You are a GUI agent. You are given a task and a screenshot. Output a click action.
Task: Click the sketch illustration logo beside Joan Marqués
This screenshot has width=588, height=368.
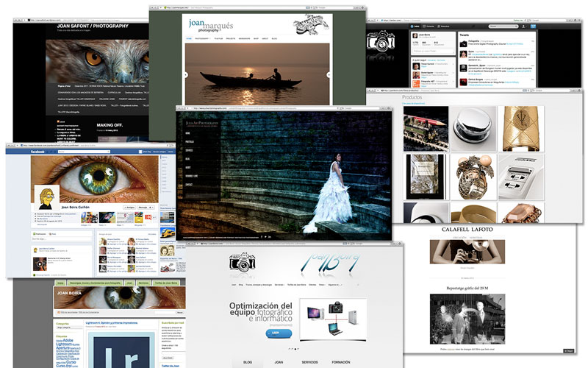308,24
